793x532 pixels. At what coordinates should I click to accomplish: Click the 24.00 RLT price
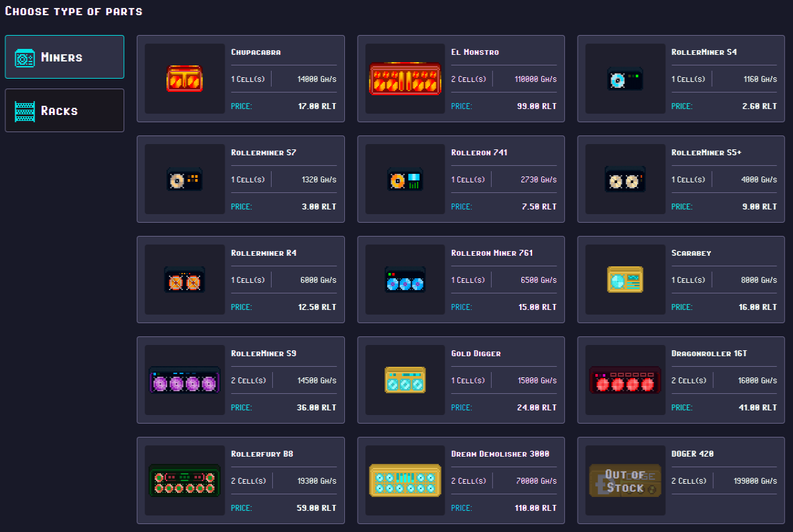click(537, 408)
